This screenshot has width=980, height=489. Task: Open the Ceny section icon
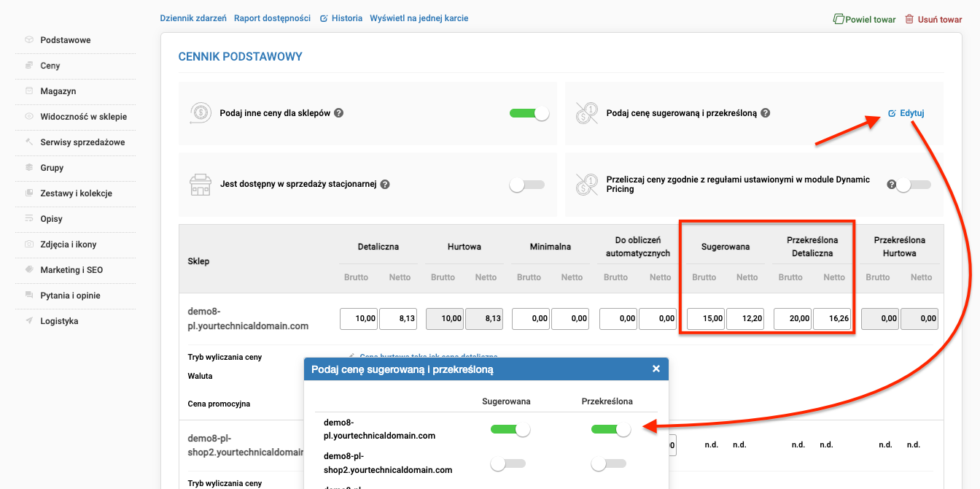pos(29,66)
